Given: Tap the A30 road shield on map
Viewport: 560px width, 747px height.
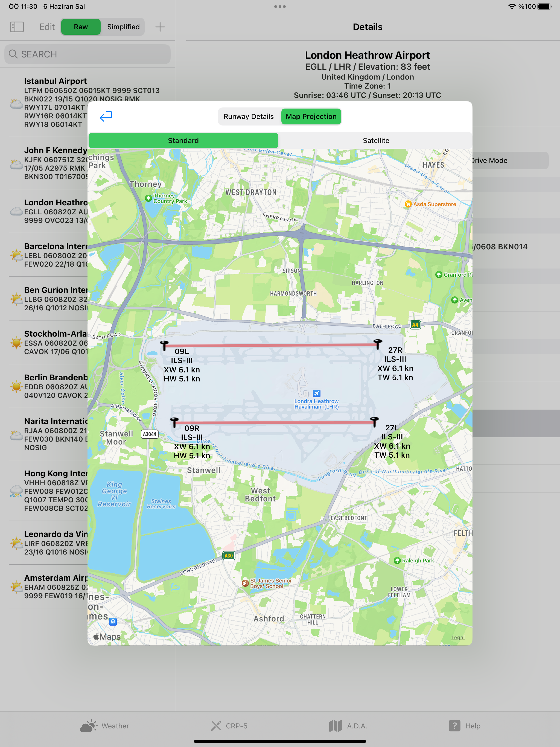Looking at the screenshot, I should coord(229,556).
